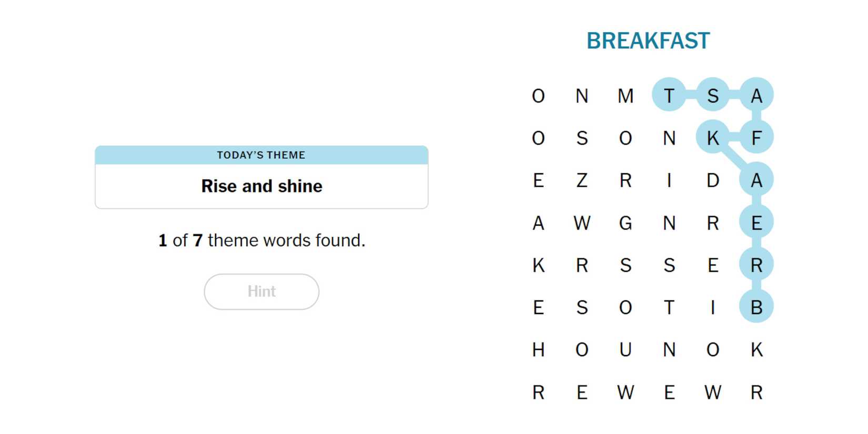
Task: Click the highlighted letter R
Action: pos(756,265)
